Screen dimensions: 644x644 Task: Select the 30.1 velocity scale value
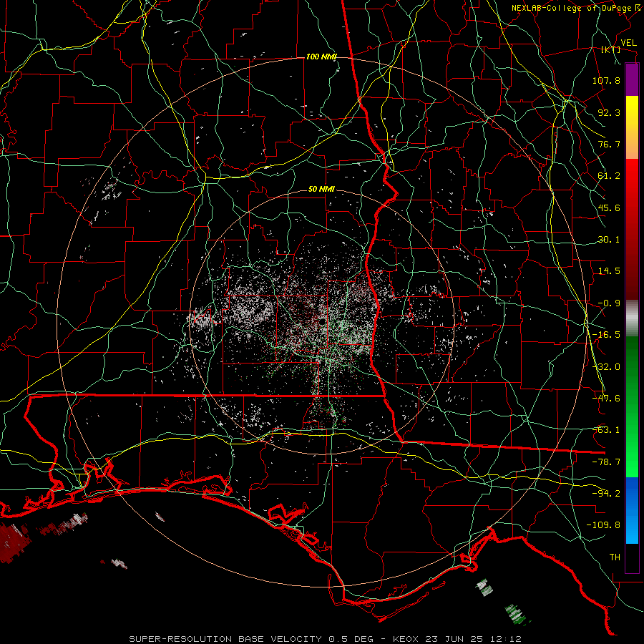[x=609, y=240]
